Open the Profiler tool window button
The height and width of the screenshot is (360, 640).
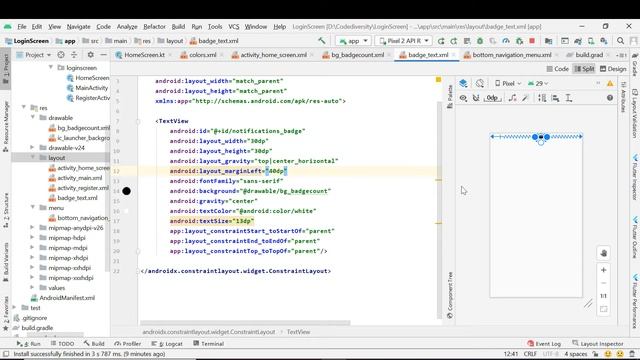[128, 344]
